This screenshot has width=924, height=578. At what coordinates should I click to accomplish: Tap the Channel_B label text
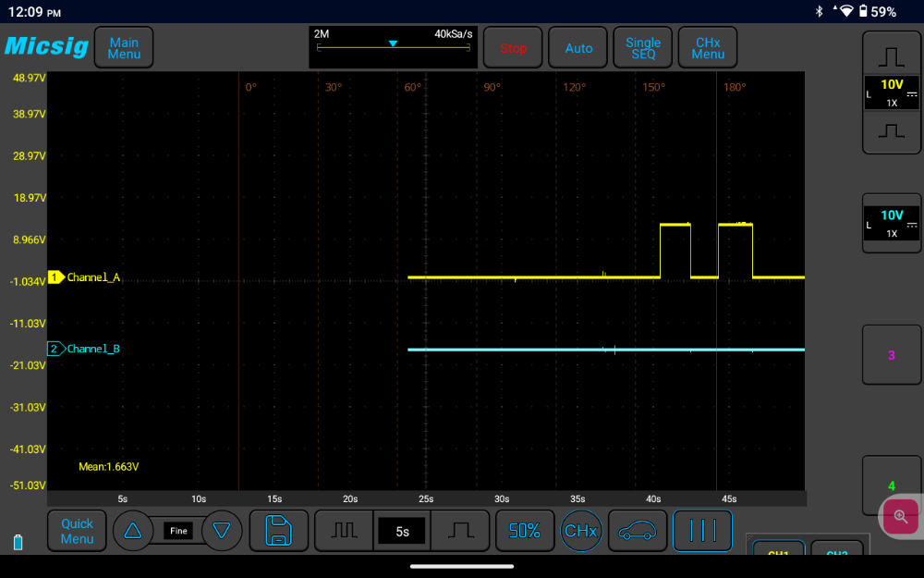93,349
